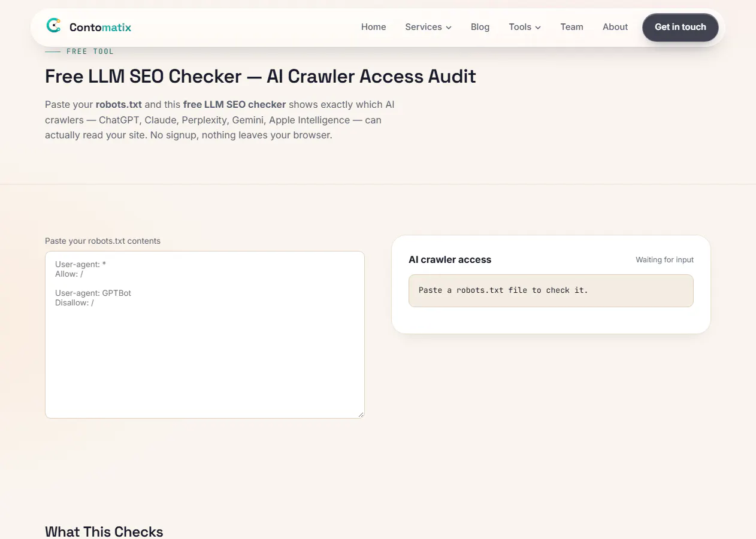Screen dimensions: 756x539
Task: Focus the robots.txt contents textarea
Action: (x=205, y=335)
